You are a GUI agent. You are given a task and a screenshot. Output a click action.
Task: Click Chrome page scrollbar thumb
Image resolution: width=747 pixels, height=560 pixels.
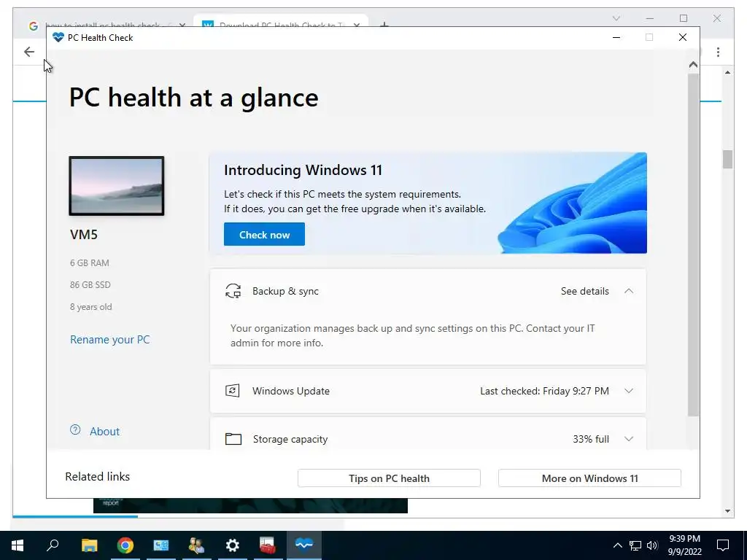tap(727, 160)
